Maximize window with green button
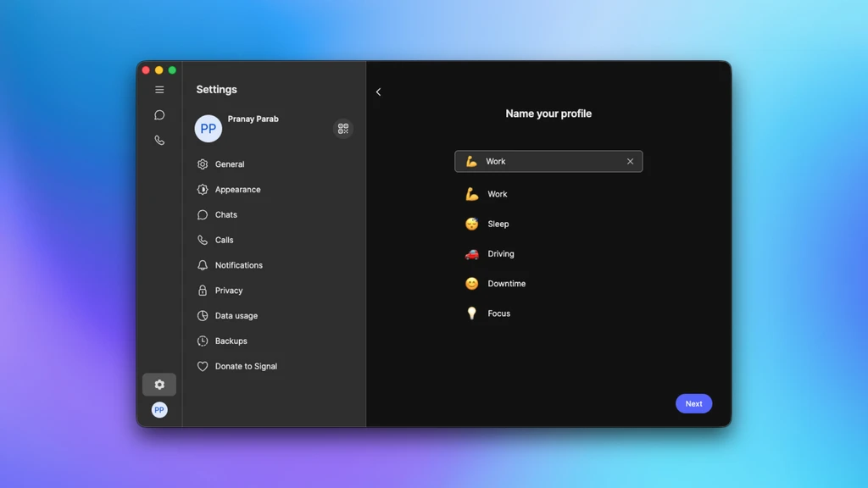This screenshot has width=868, height=488. (x=173, y=70)
